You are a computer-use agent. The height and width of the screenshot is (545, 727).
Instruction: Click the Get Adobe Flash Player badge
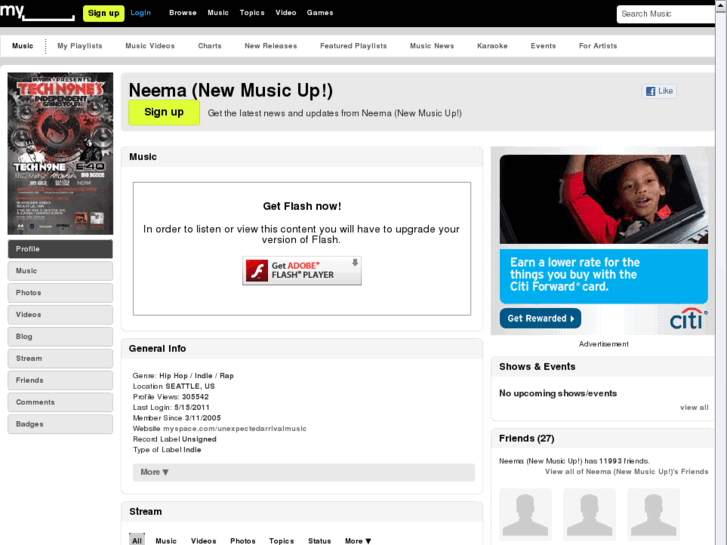(302, 270)
